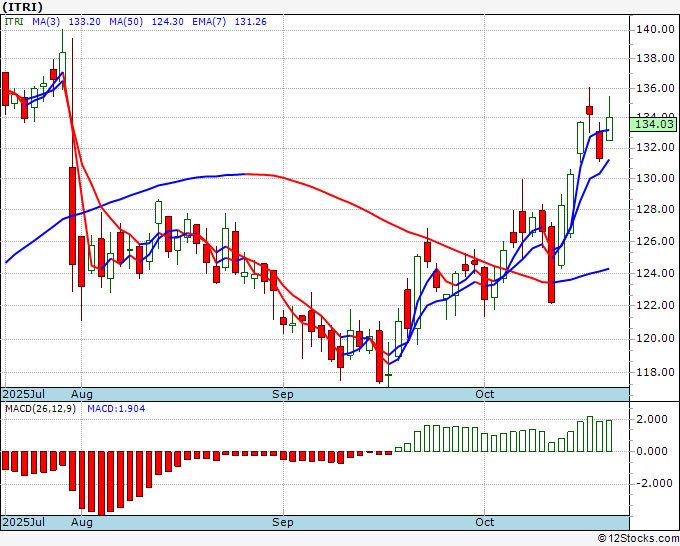Click the 134.03 current price tag
Viewport: 680px width, 546px height.
[x=654, y=124]
